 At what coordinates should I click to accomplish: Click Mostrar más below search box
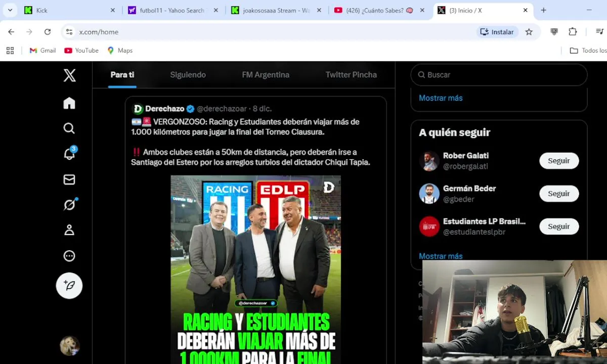pos(441,98)
